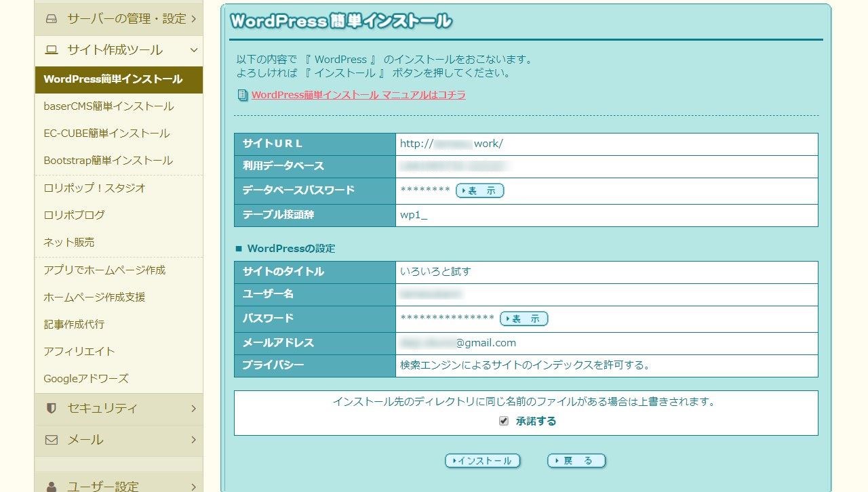Open Googleアドワーズ menu item
The image size is (868, 492).
(119, 378)
